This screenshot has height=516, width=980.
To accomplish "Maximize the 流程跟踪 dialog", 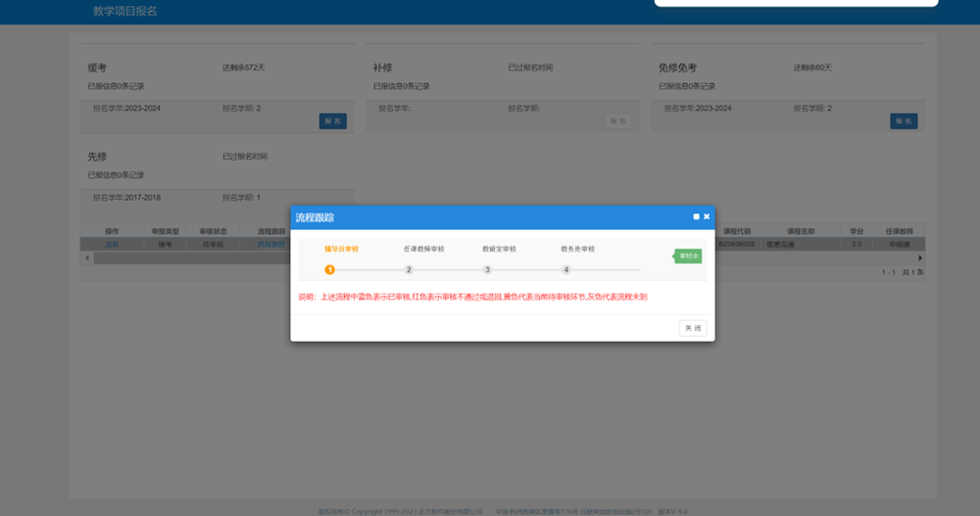I will (x=696, y=216).
